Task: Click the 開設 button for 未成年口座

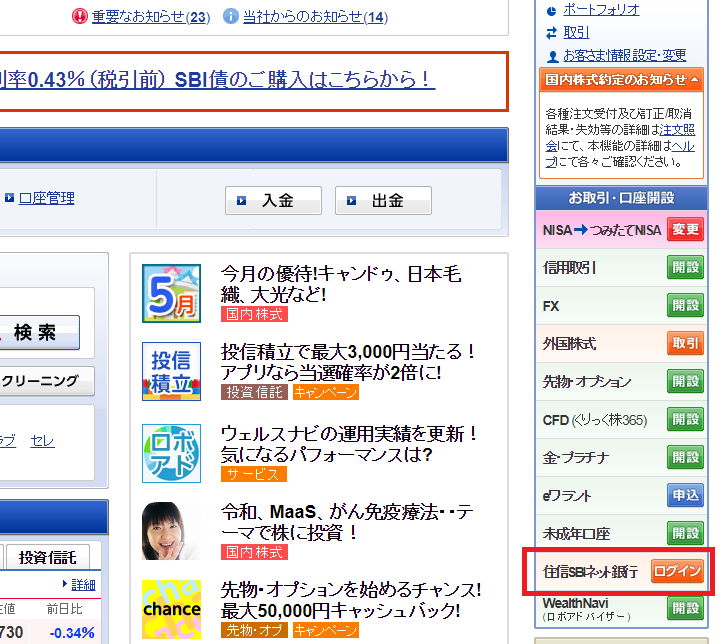Action: coord(685,533)
